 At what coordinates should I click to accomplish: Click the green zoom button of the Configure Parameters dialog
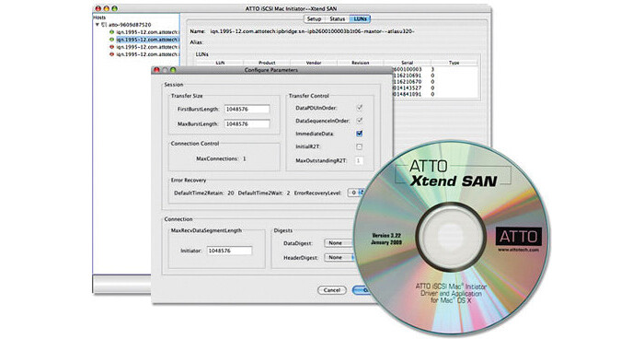(x=173, y=70)
